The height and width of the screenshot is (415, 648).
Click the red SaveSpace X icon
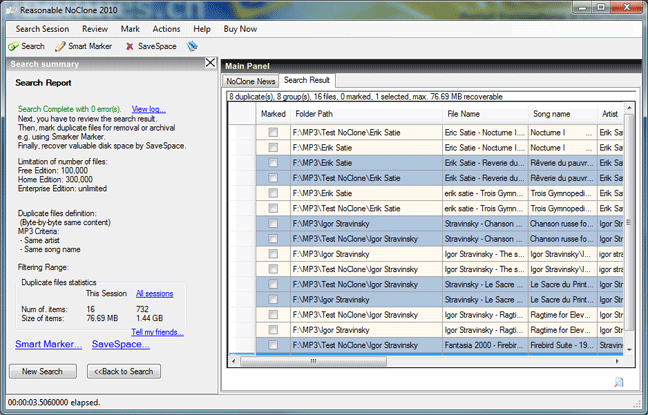(129, 46)
